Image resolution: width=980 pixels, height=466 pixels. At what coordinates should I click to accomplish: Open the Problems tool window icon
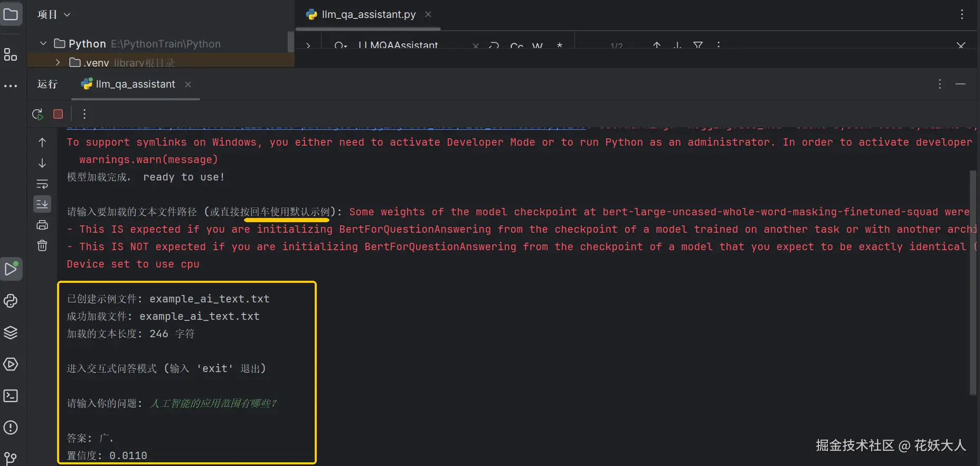tap(11, 427)
